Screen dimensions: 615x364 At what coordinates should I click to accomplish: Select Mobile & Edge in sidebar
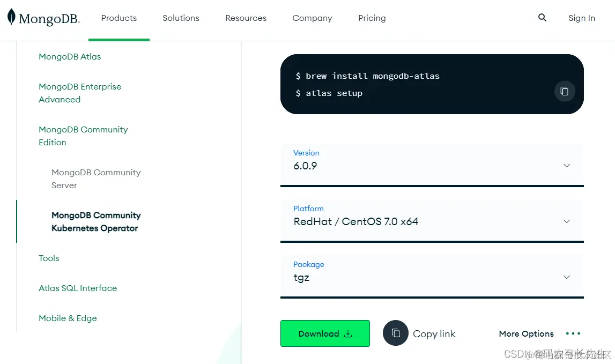[68, 318]
